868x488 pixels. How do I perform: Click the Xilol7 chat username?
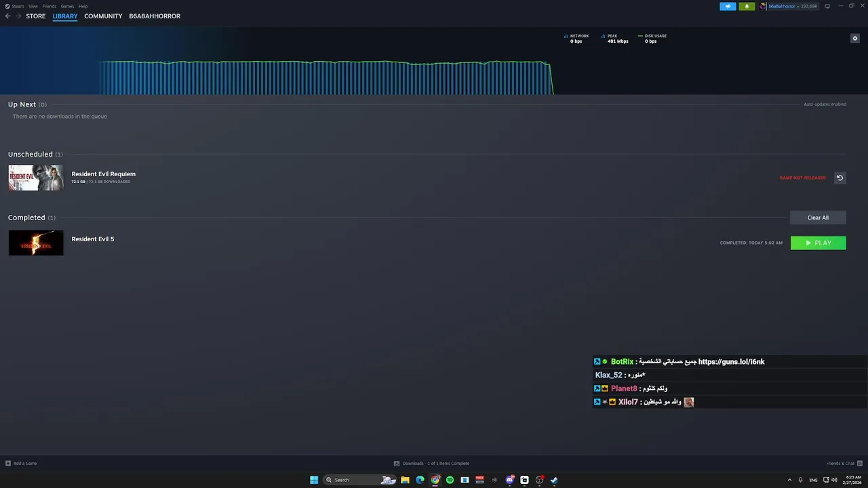point(628,402)
